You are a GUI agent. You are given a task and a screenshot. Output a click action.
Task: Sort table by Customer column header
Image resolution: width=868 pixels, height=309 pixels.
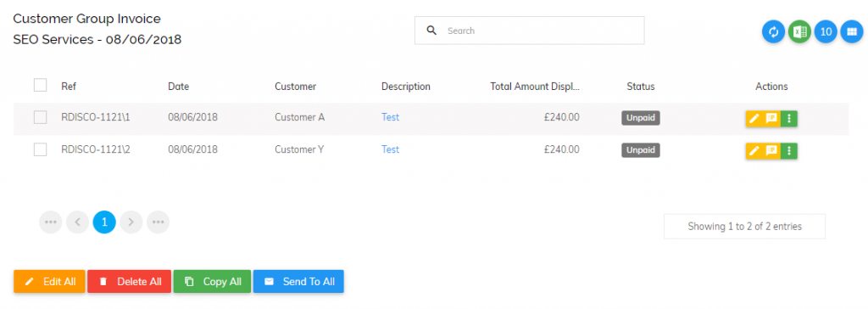click(296, 87)
